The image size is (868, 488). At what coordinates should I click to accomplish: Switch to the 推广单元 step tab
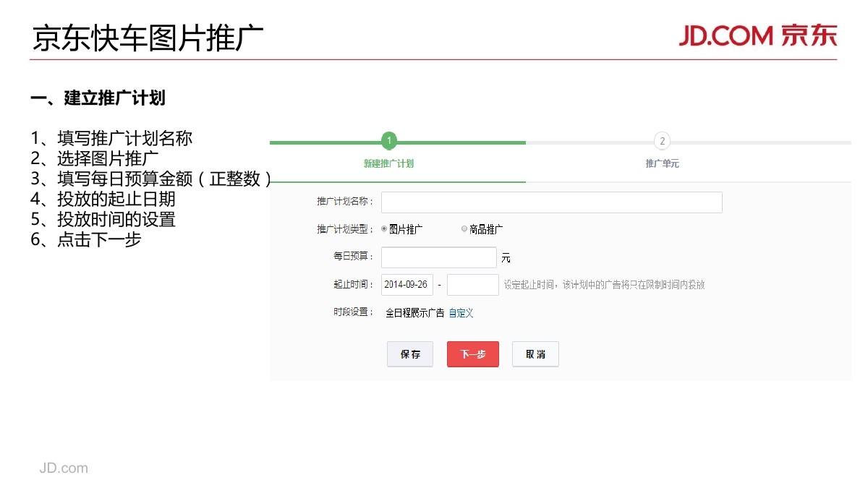point(662,163)
